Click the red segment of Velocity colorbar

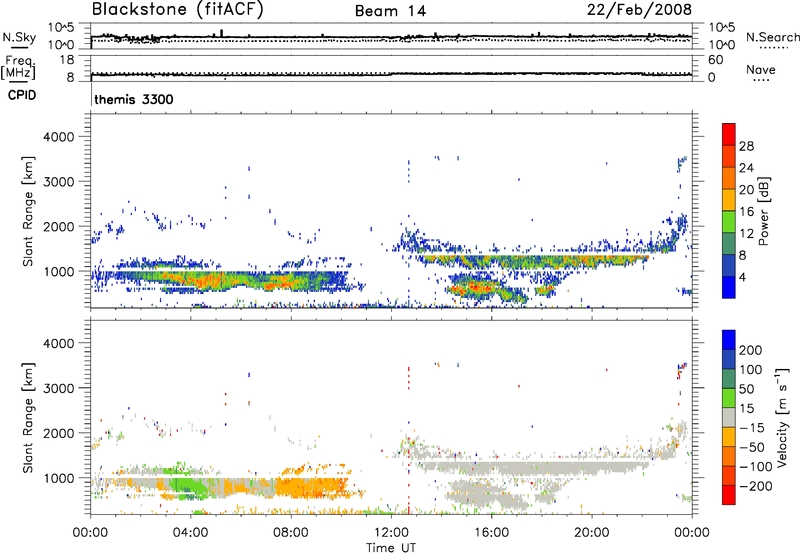pos(729,495)
